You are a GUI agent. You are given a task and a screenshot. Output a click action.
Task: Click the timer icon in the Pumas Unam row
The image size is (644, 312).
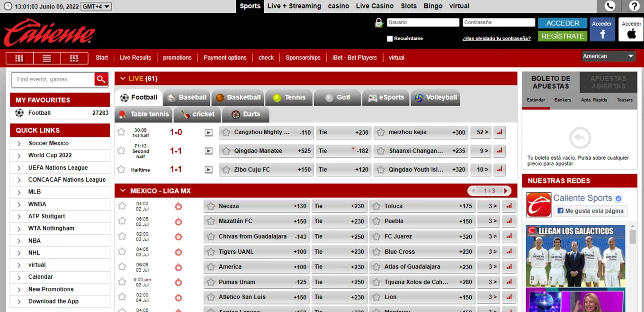click(x=179, y=282)
